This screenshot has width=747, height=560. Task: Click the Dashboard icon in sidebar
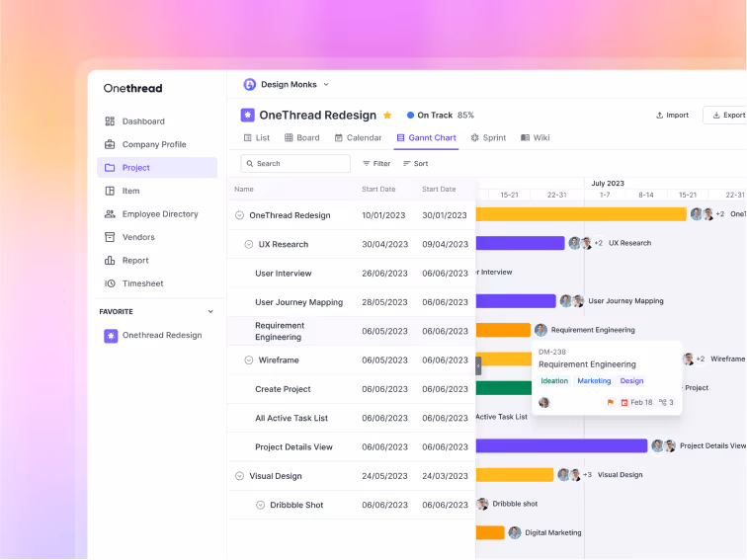tap(110, 121)
